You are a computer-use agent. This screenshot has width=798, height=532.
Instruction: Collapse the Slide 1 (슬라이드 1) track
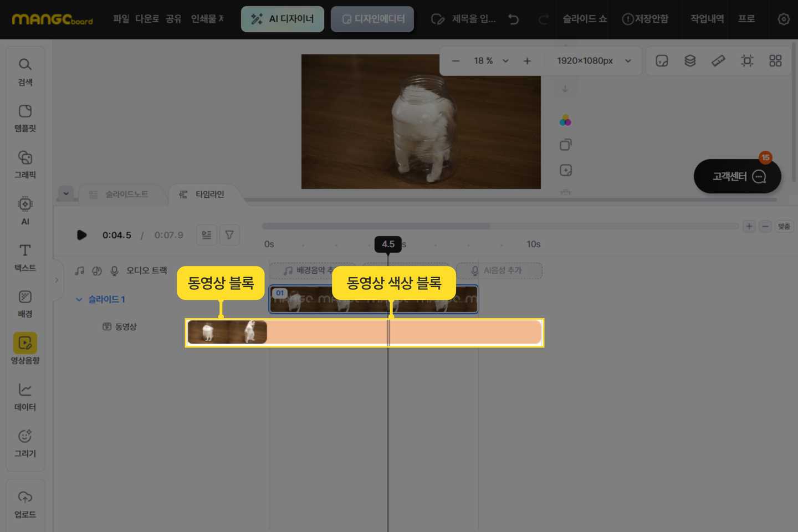(79, 299)
